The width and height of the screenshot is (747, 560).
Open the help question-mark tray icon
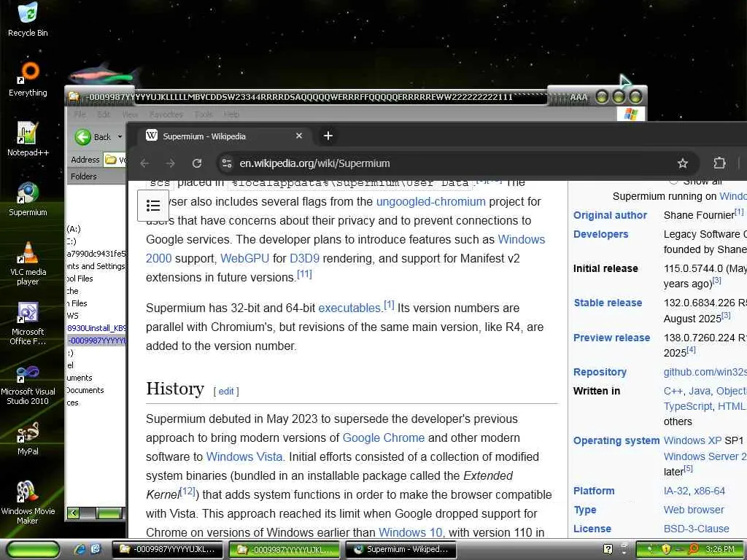pos(608,549)
